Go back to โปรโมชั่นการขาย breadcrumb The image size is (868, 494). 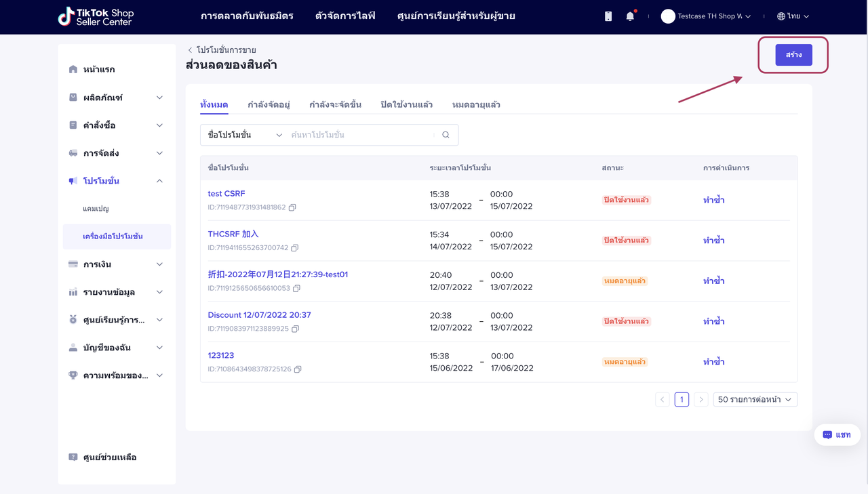pyautogui.click(x=222, y=50)
